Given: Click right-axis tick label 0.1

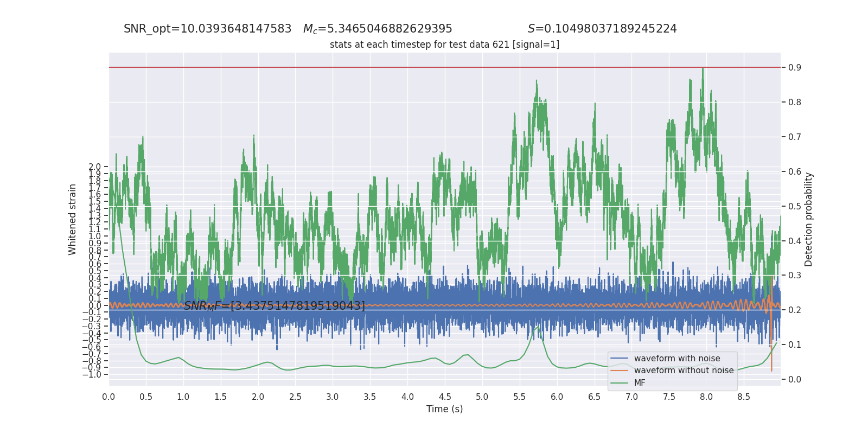Looking at the screenshot, I should coord(795,345).
